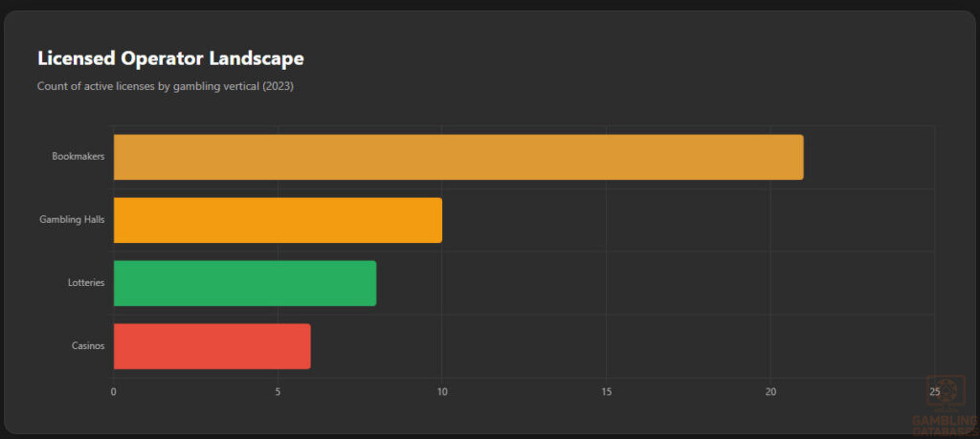Select the Casinos axis label
Screen dimensions: 980x439
(x=88, y=346)
